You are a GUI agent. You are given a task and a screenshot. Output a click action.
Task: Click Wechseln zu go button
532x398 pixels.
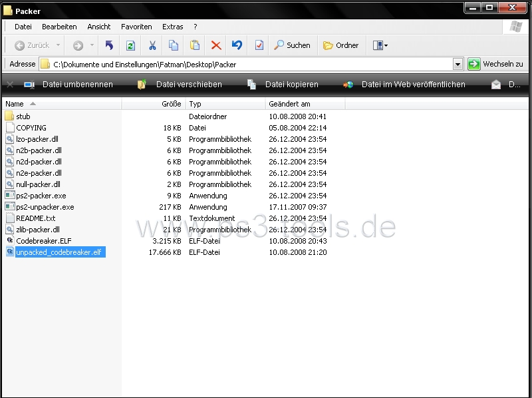(495, 64)
